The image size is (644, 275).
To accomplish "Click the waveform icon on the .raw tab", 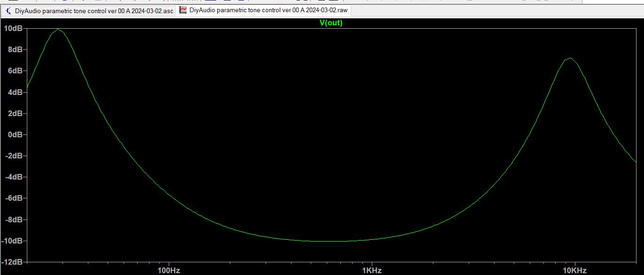I will (183, 10).
